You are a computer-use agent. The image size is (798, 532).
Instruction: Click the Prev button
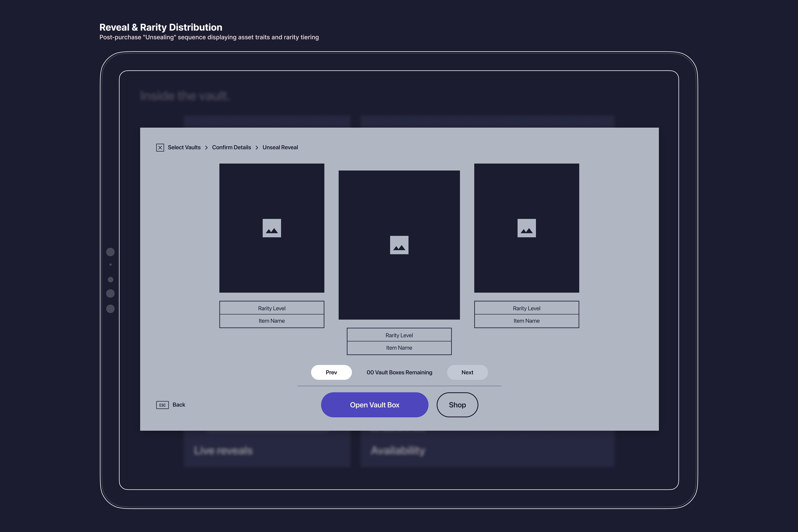pos(331,372)
